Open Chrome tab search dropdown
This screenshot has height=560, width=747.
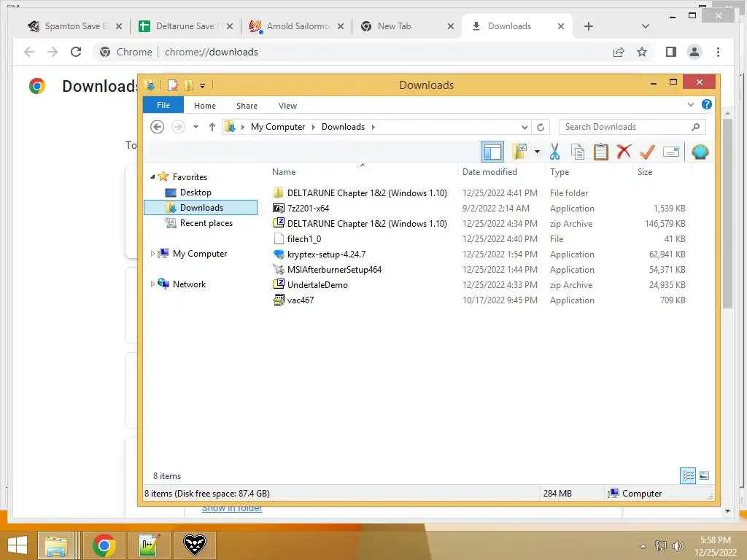tap(645, 26)
